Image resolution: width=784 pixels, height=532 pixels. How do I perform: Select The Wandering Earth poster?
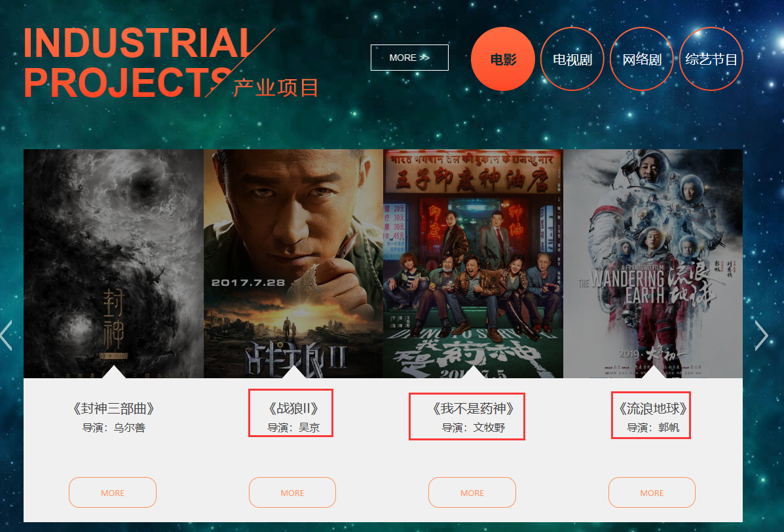[653, 263]
